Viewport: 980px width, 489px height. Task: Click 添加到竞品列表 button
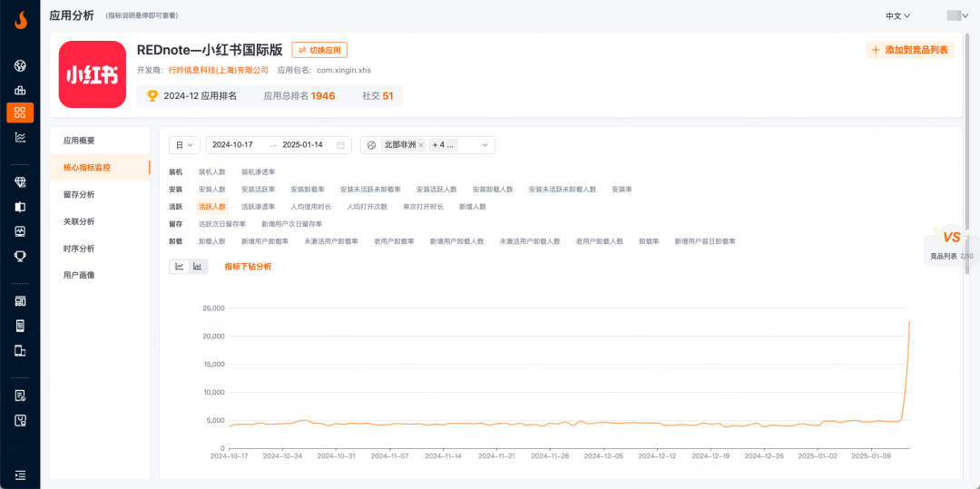pos(910,50)
